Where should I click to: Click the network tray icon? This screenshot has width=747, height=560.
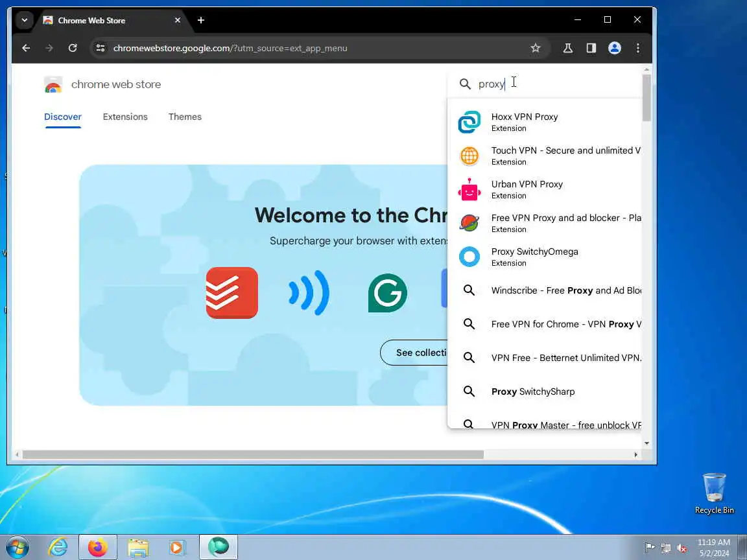666,548
